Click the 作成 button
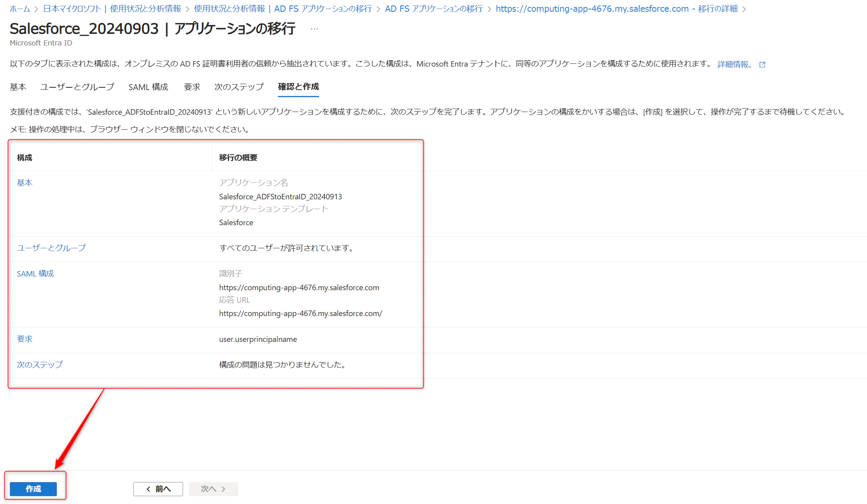This screenshot has width=867, height=504. coord(33,489)
